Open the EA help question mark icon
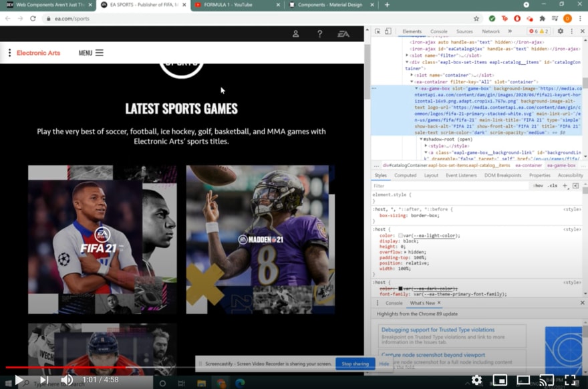 coord(319,34)
